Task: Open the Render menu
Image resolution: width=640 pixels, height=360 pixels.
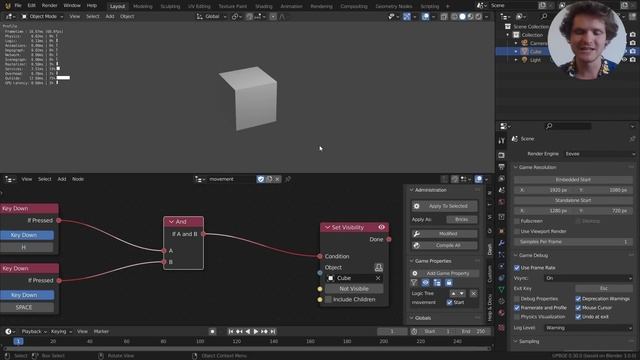Action: click(x=49, y=6)
